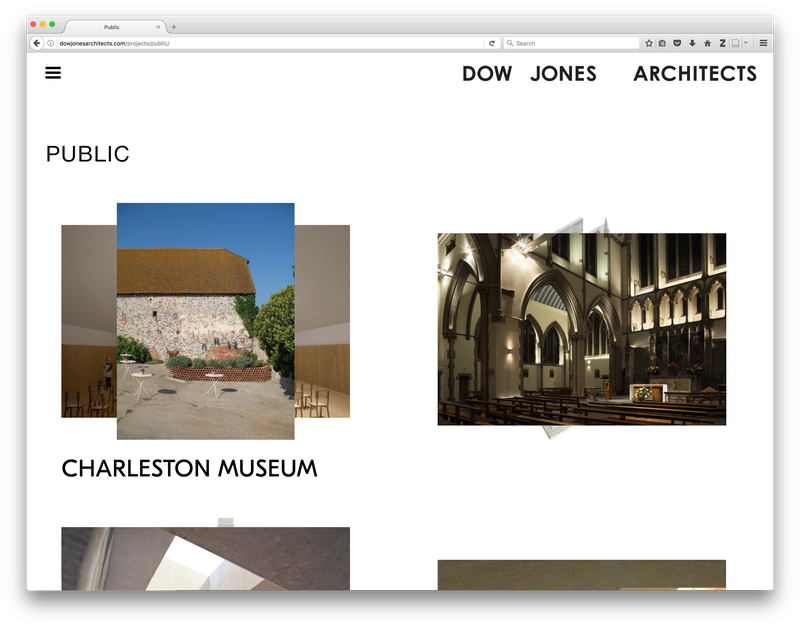Open a new tab with the plus
Screen dimensions: 800x628
point(174,27)
